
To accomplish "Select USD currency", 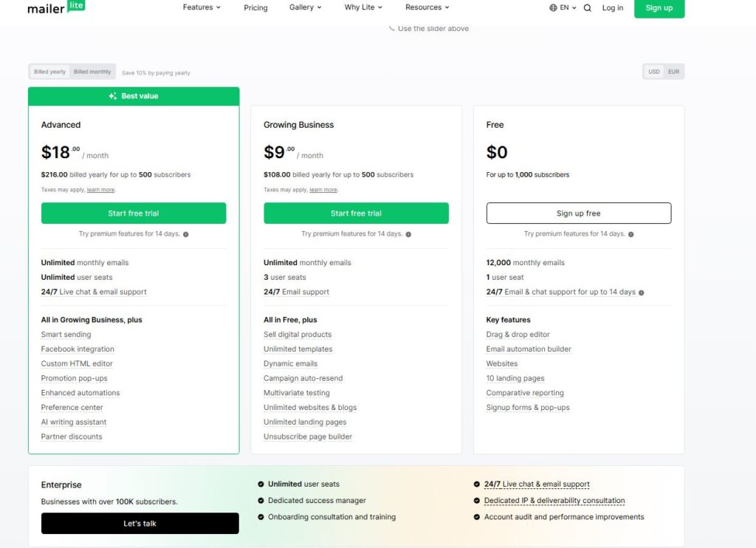I will tap(654, 72).
